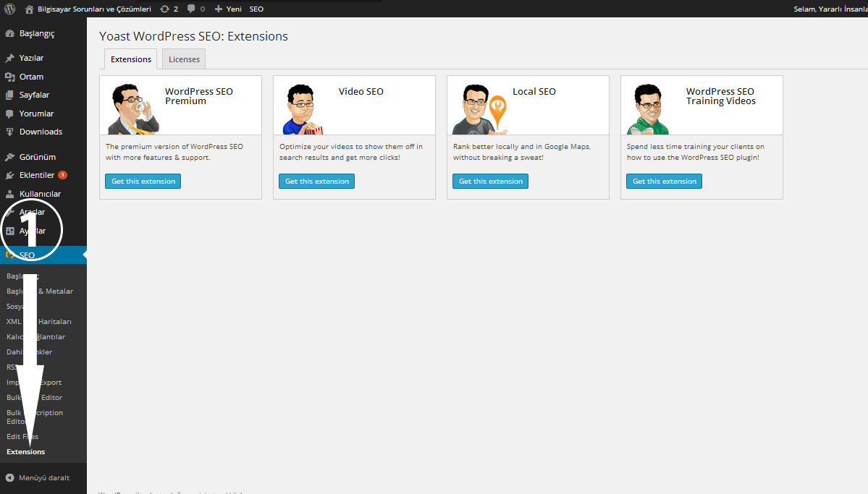Image resolution: width=868 pixels, height=494 pixels.
Task: Click the card title WordPress SEO Training Videos
Action: click(x=721, y=96)
